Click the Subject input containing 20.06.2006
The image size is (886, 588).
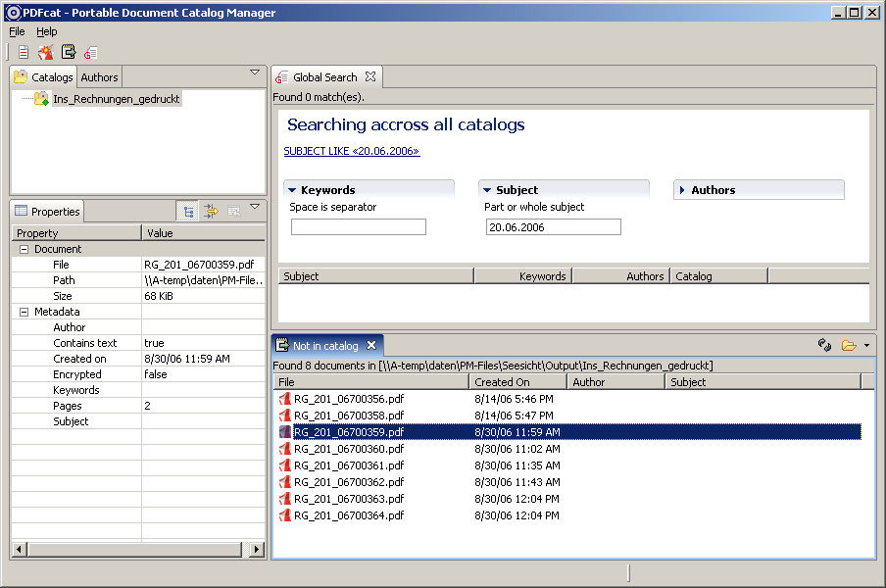click(x=553, y=227)
